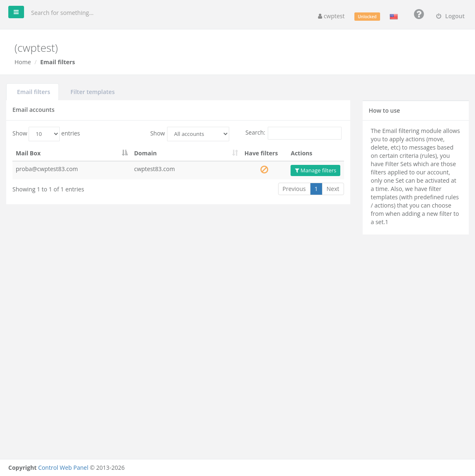Go to Next page of entries

[332, 189]
